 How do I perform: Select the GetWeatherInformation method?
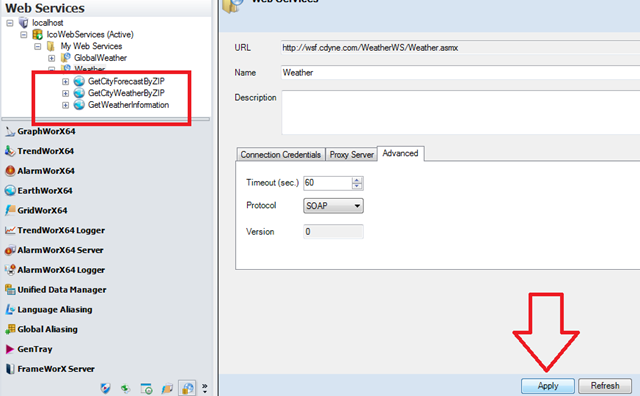click(129, 105)
